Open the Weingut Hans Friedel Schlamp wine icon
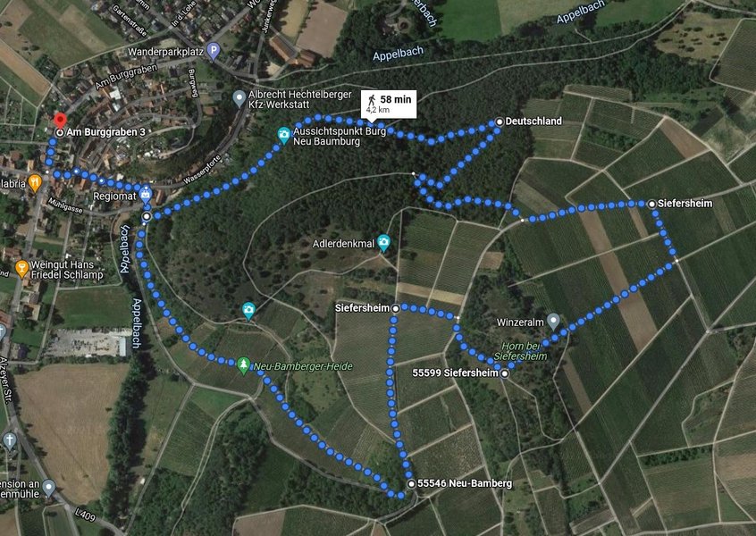Viewport: 756px width, 536px height. (21, 269)
